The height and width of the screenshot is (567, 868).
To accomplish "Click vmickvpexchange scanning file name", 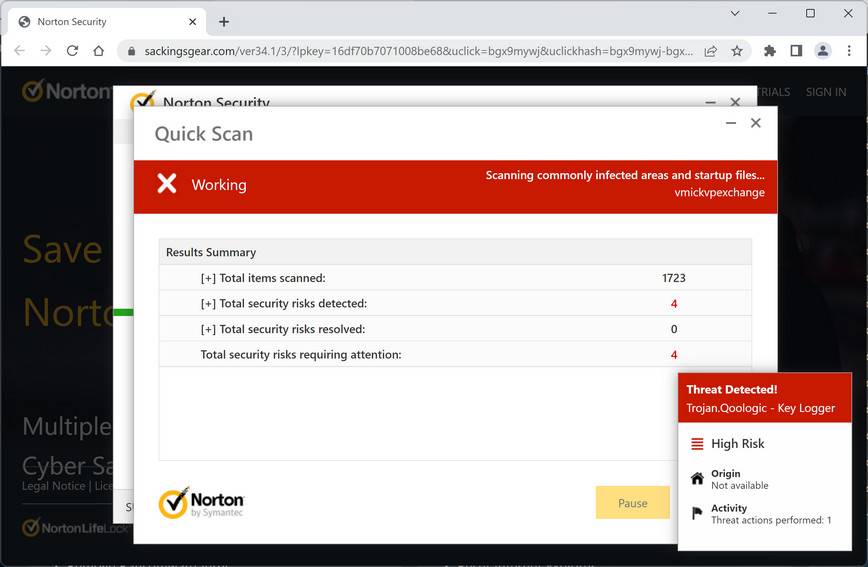I will pyautogui.click(x=720, y=193).
